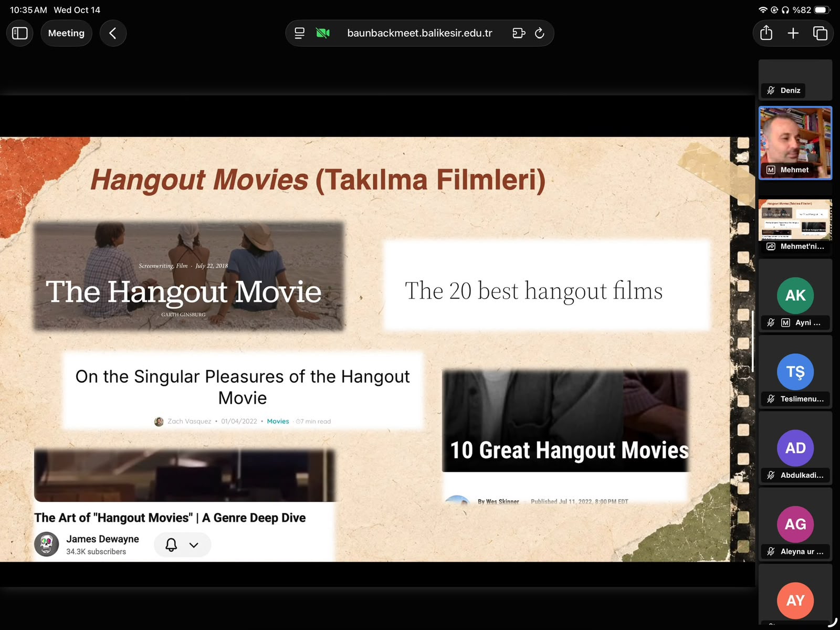
Task: Open the extensions icon in address bar
Action: (x=519, y=33)
